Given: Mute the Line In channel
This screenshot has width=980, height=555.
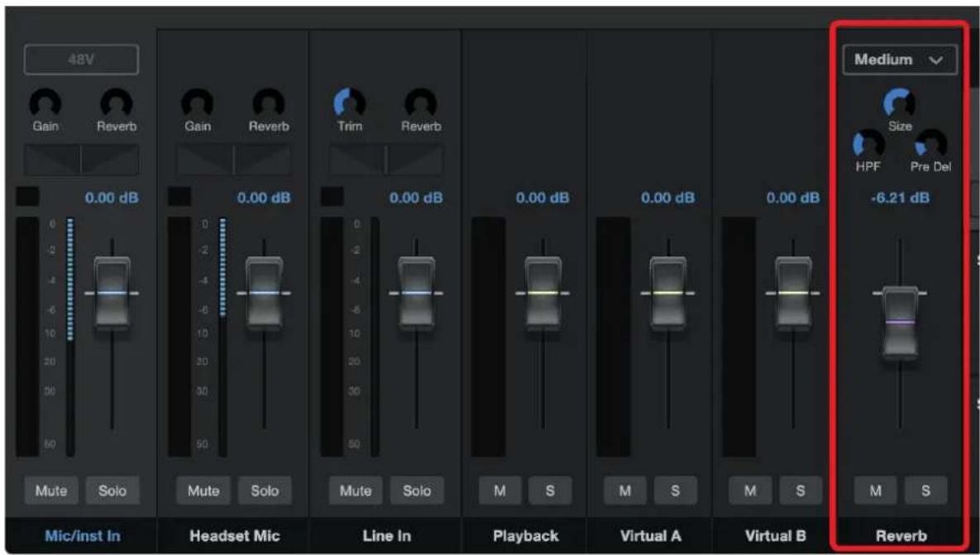Looking at the screenshot, I should point(356,490).
